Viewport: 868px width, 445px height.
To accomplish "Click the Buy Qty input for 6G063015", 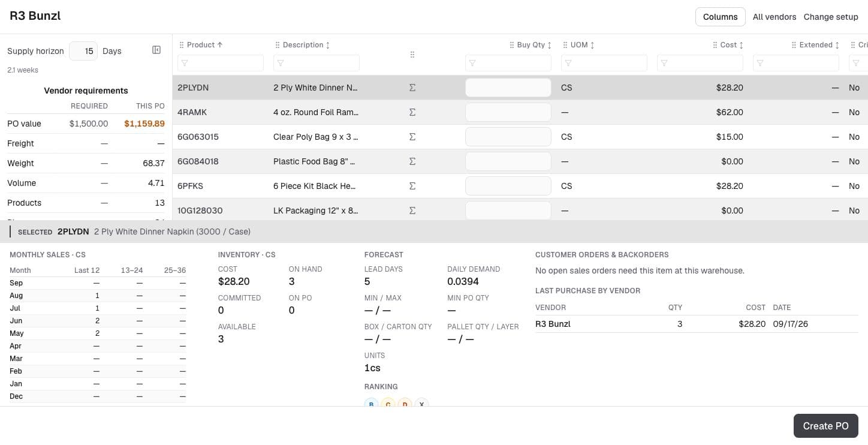I will click(x=508, y=137).
